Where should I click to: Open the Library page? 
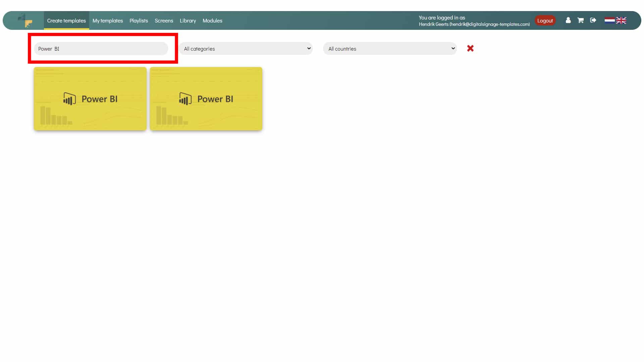(x=188, y=20)
